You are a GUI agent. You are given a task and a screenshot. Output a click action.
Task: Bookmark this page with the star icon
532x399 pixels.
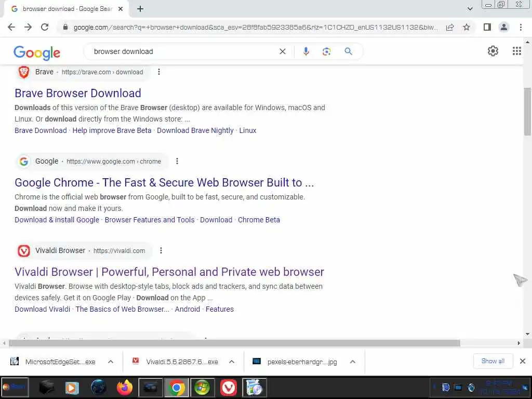(467, 27)
